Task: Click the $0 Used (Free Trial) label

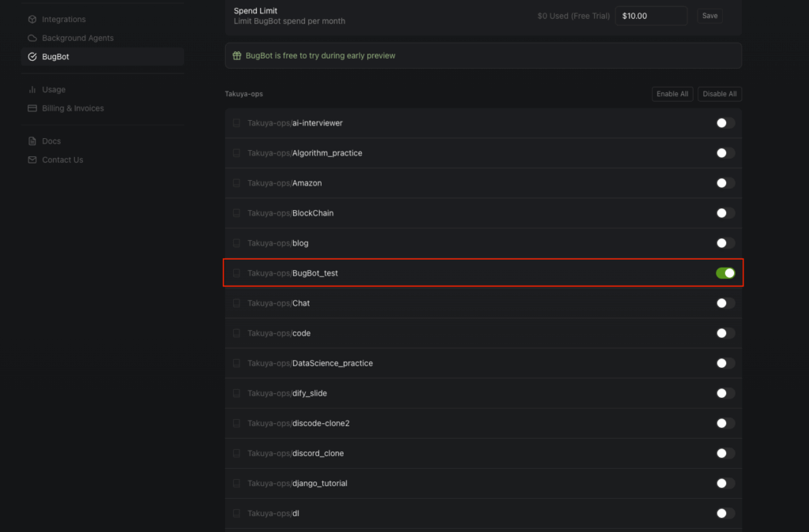Action: pos(574,16)
